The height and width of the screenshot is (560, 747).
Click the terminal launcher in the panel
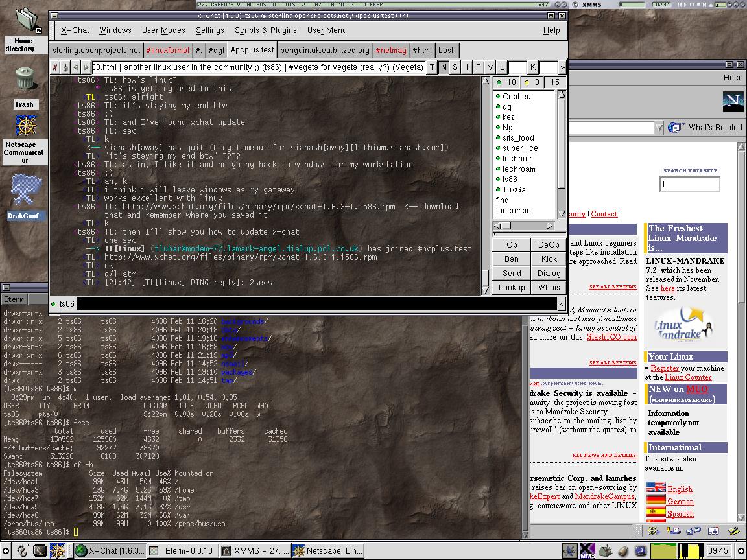point(40,551)
